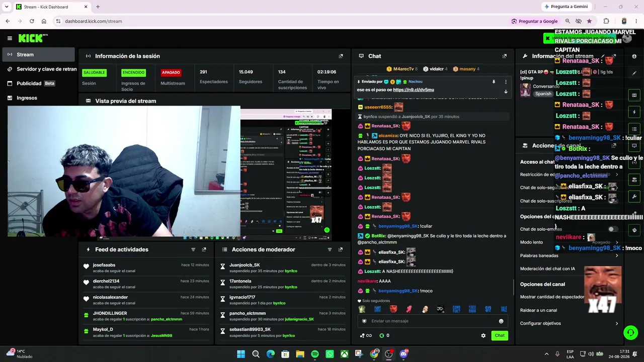Click Pregunta a Gemini button
This screenshot has height=362, width=644.
coord(566,7)
